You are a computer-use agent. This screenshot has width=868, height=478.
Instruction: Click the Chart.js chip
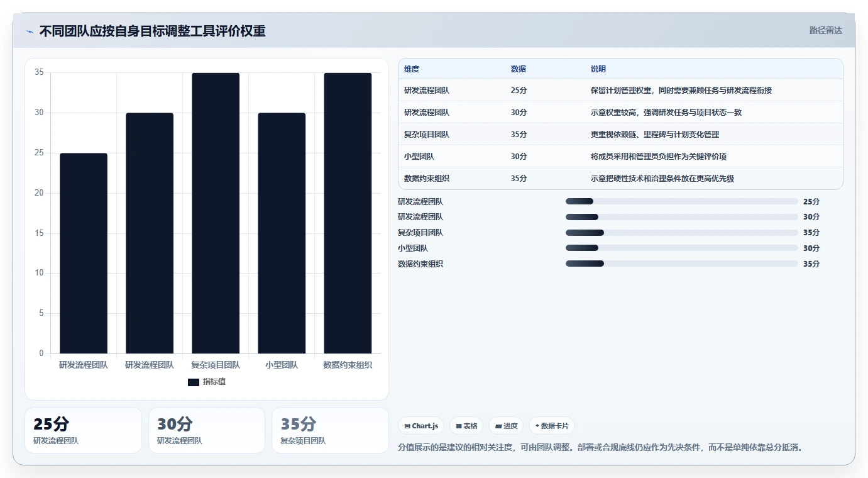tap(421, 426)
